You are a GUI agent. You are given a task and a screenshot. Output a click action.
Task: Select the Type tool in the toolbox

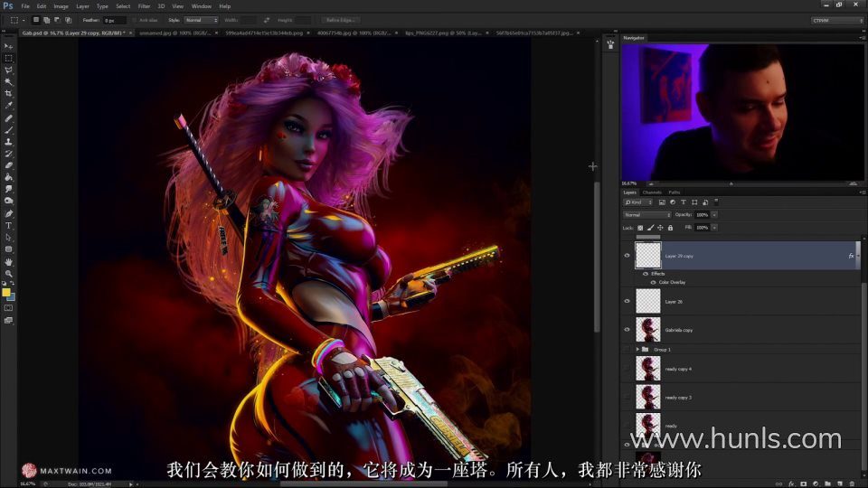click(8, 226)
